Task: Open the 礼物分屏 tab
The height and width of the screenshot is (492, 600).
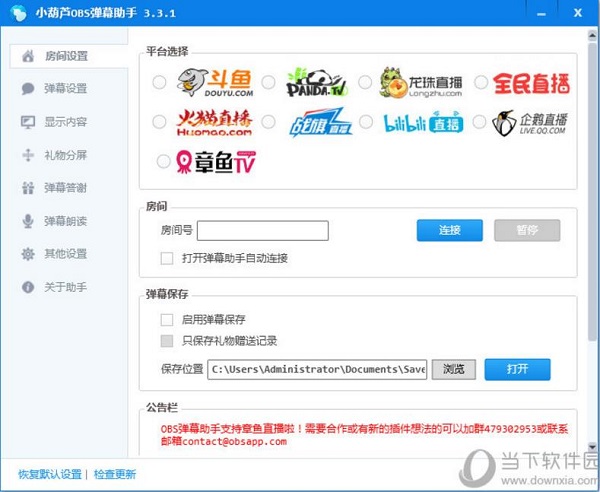Action: pyautogui.click(x=65, y=155)
